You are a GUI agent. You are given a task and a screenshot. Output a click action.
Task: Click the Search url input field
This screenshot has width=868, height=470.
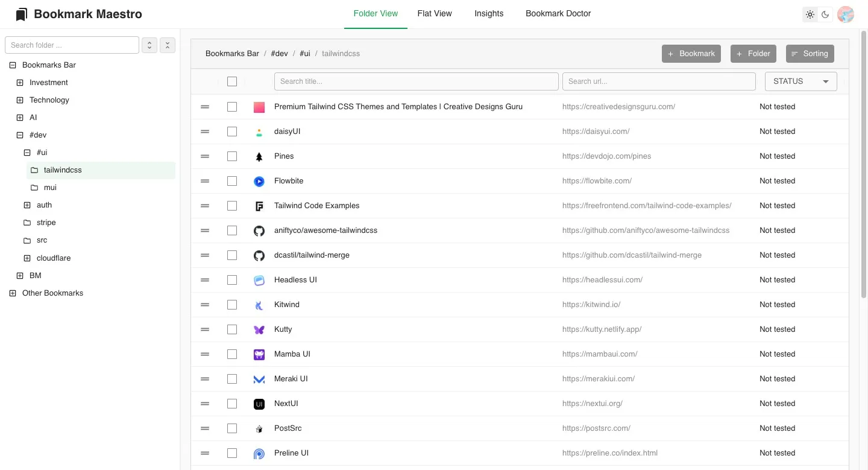click(659, 81)
